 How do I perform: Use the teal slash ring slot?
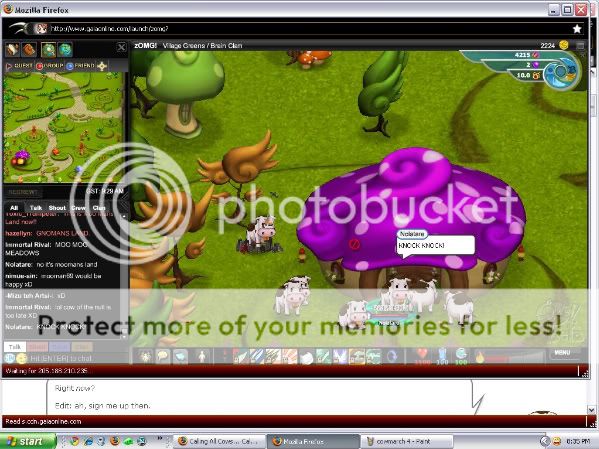coord(323,357)
